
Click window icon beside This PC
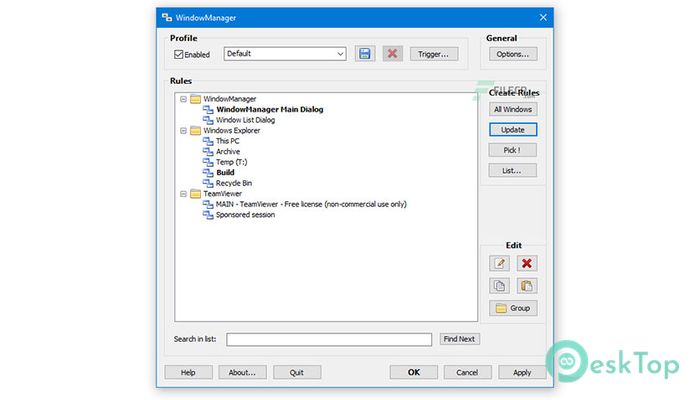point(208,141)
